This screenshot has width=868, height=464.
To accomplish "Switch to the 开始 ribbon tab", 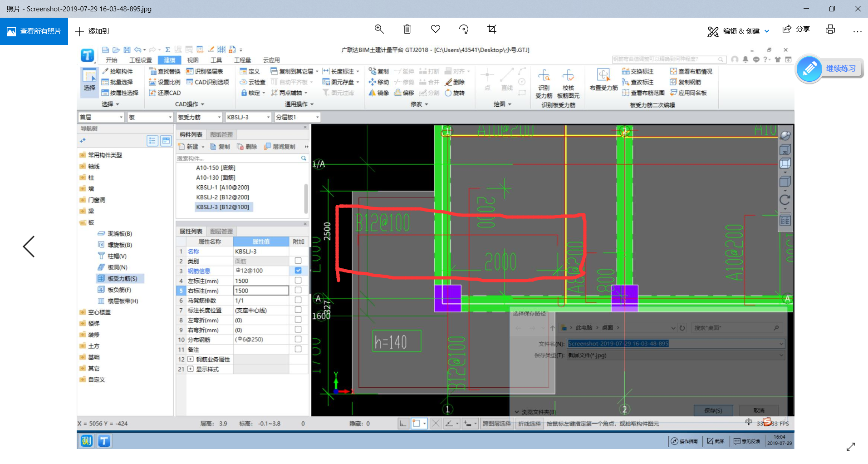I will 111,60.
